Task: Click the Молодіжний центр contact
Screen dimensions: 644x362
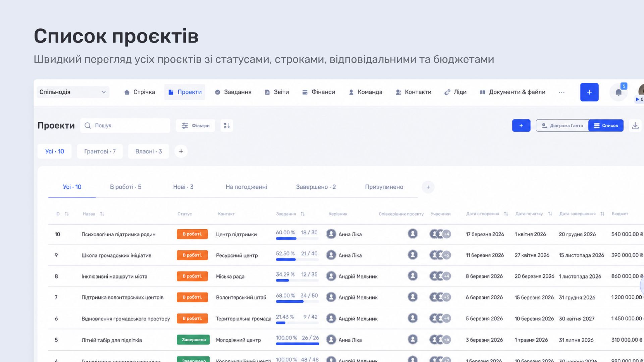Action: pyautogui.click(x=238, y=340)
